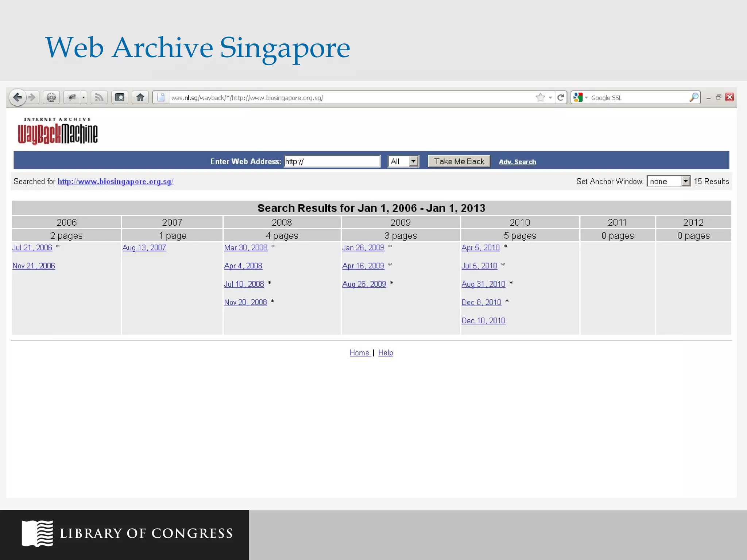747x560 pixels.
Task: Open the Dec 10, 2010 capture
Action: pos(483,320)
